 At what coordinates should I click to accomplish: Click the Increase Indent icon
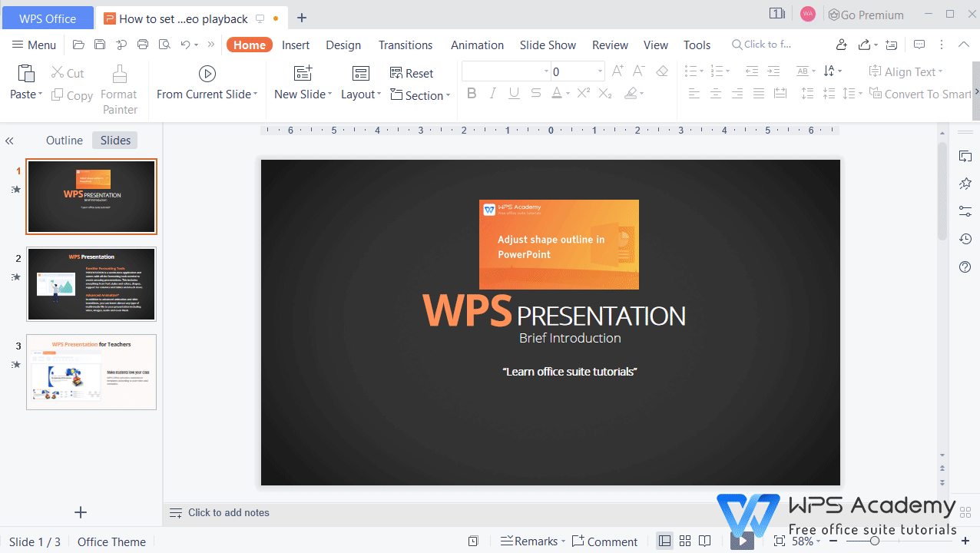click(x=773, y=71)
